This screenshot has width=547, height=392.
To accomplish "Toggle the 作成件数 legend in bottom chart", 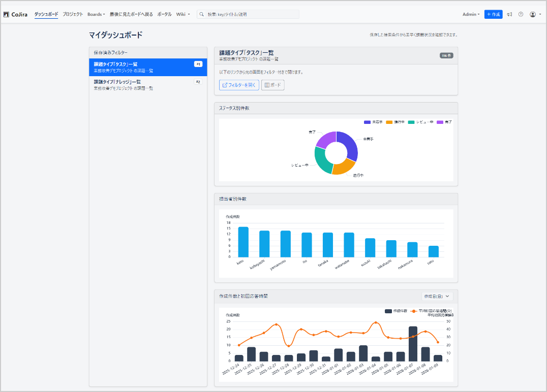I will [397, 311].
